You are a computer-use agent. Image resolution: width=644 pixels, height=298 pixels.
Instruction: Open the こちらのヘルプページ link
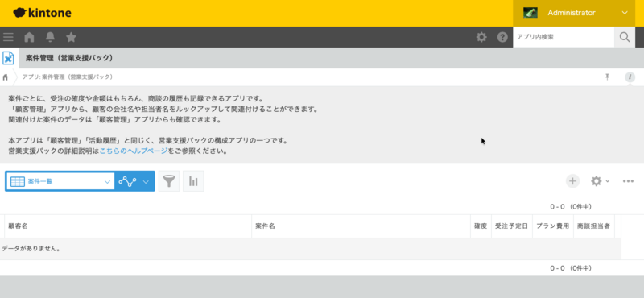[x=134, y=151]
